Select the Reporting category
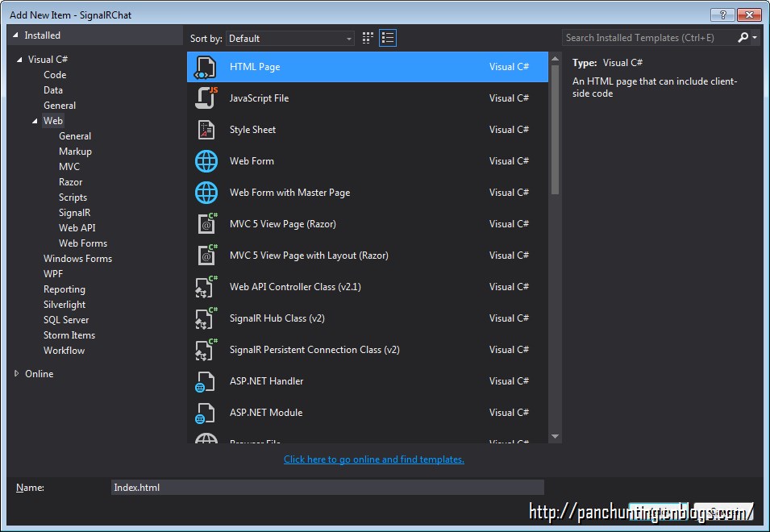 tap(65, 289)
